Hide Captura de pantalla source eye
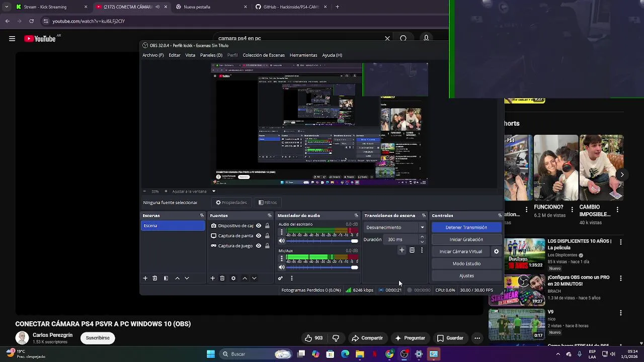 click(x=259, y=236)
